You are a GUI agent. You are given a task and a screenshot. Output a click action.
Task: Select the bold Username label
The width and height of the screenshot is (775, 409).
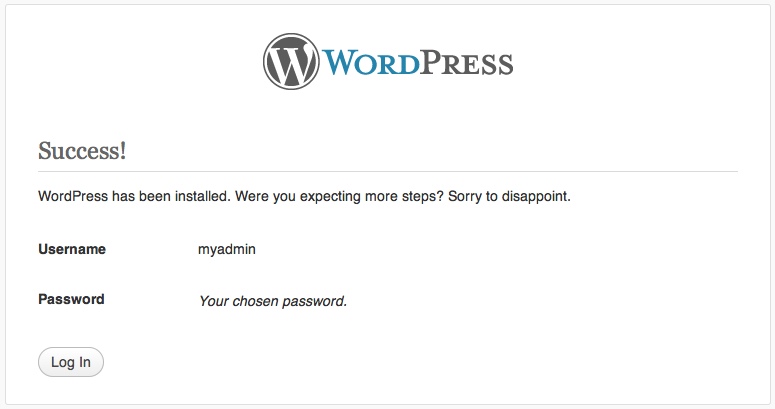point(72,249)
